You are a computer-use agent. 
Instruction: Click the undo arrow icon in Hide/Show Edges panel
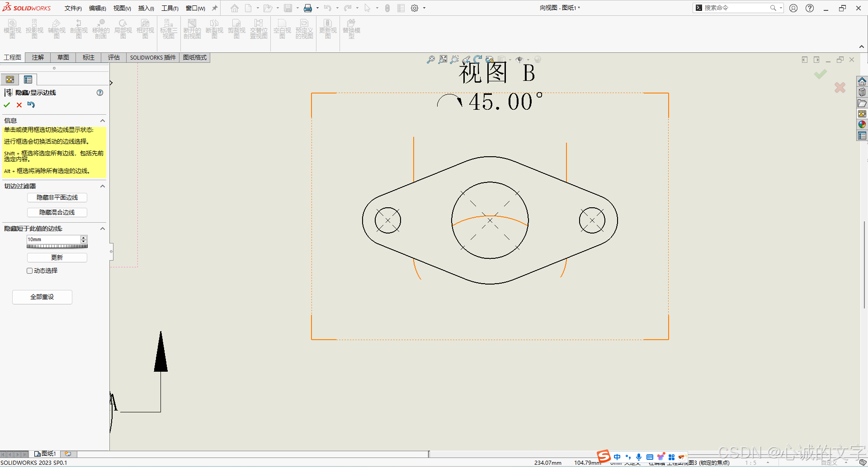click(31, 105)
